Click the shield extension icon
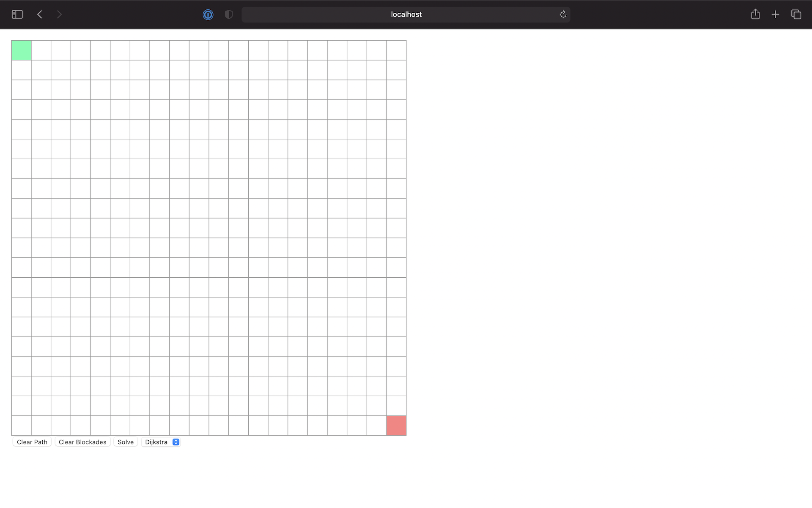This screenshot has width=812, height=508. click(228, 14)
